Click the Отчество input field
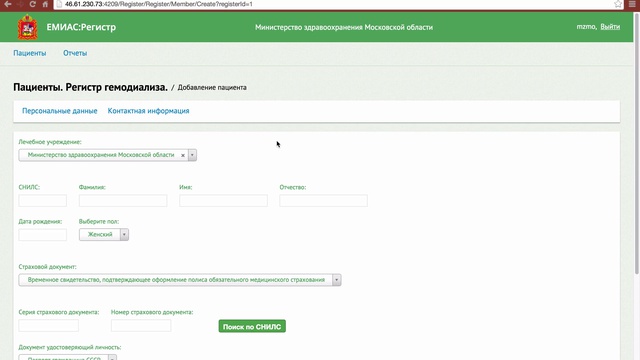The width and height of the screenshot is (640, 360). click(x=323, y=200)
